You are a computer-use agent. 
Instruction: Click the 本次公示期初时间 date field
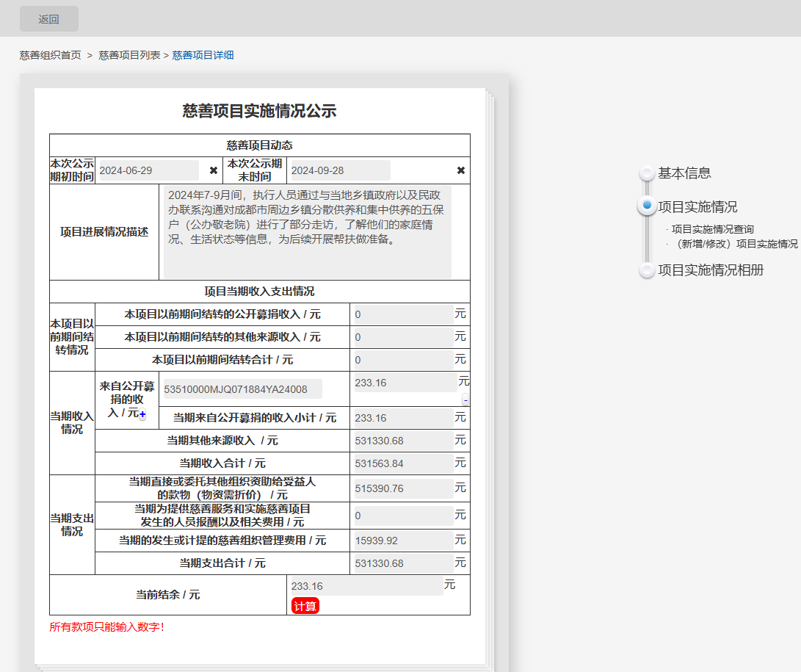click(x=148, y=170)
